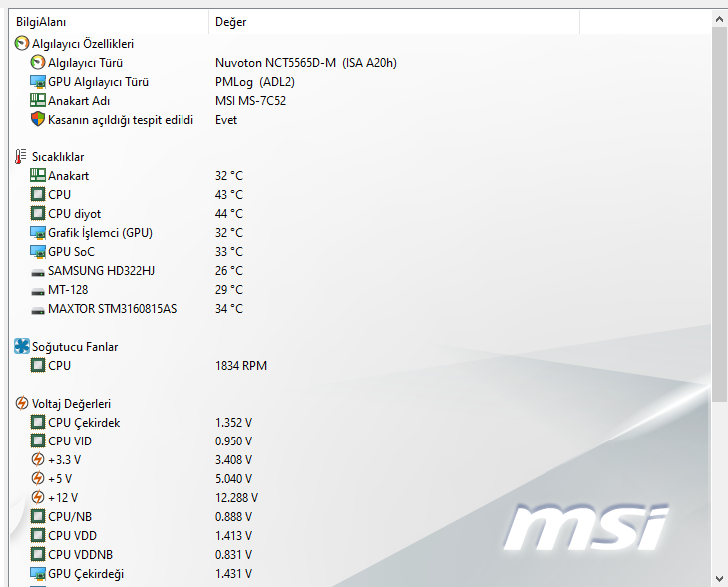728x587 pixels.
Task: Select the MAXTOR STM3160815AS label
Action: (x=112, y=309)
